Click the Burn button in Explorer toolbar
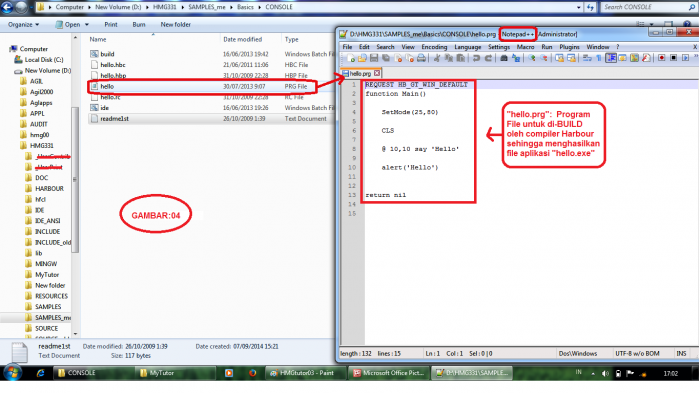 tap(139, 25)
